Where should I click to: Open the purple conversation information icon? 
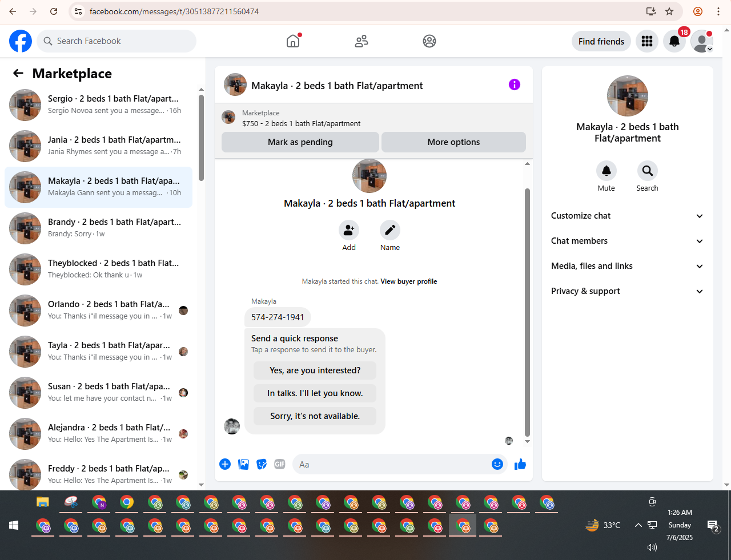tap(515, 84)
